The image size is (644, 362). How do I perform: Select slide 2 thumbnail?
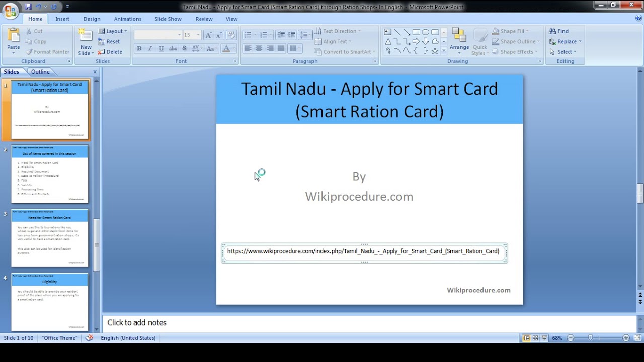tap(50, 174)
